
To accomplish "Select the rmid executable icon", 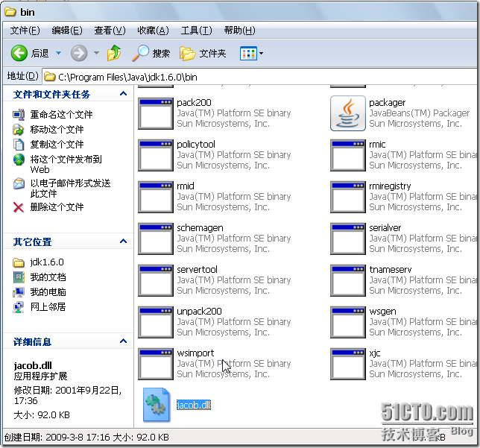I will 156,197.
